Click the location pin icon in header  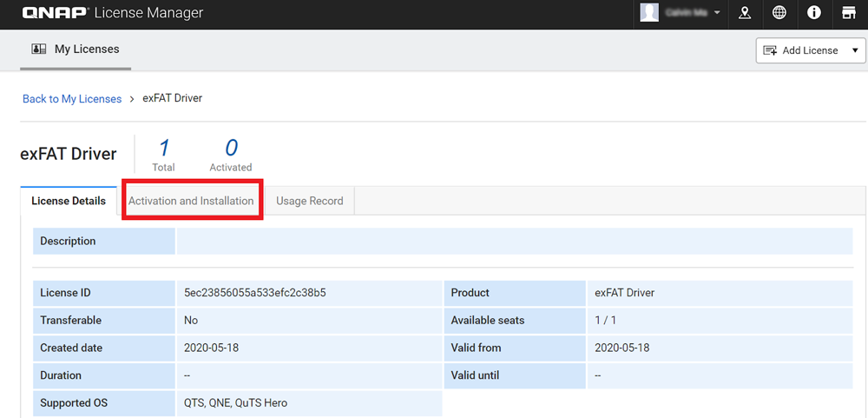744,13
